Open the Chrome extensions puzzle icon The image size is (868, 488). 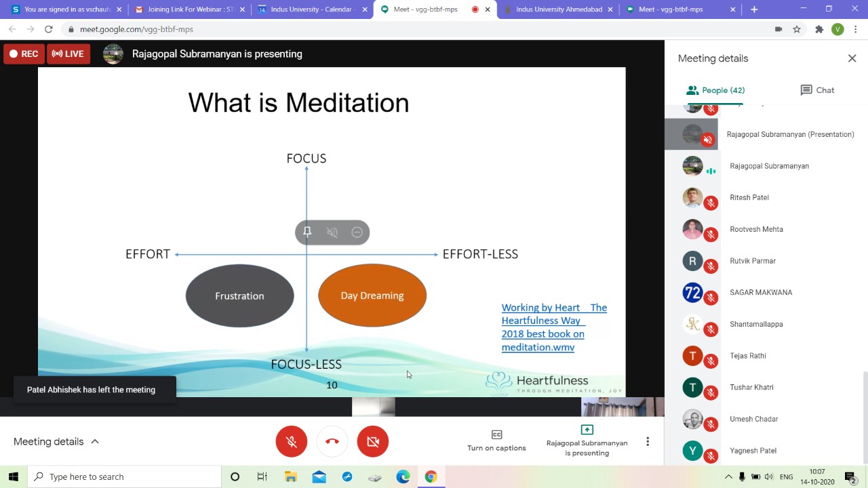pyautogui.click(x=819, y=29)
